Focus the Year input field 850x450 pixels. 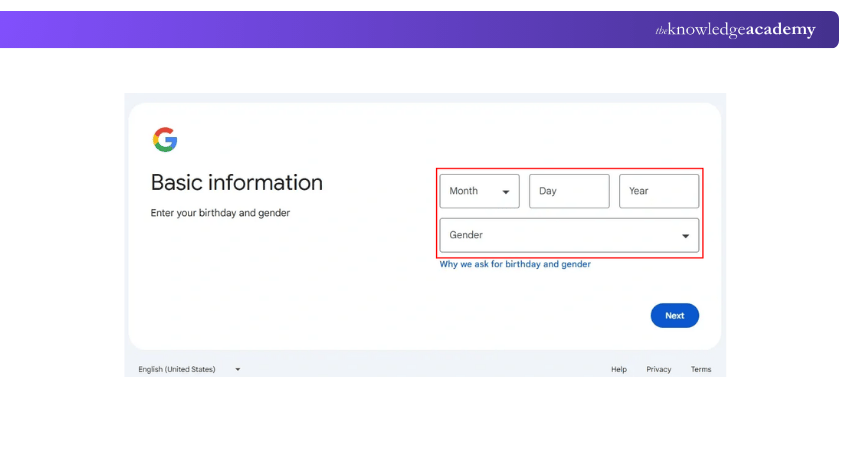click(659, 191)
